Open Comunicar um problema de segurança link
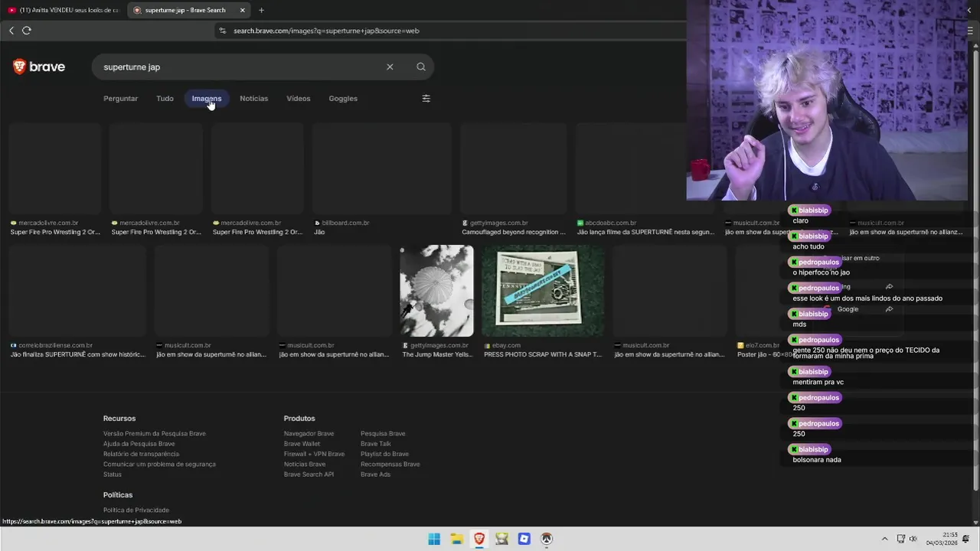This screenshot has width=980, height=551. pos(159,465)
